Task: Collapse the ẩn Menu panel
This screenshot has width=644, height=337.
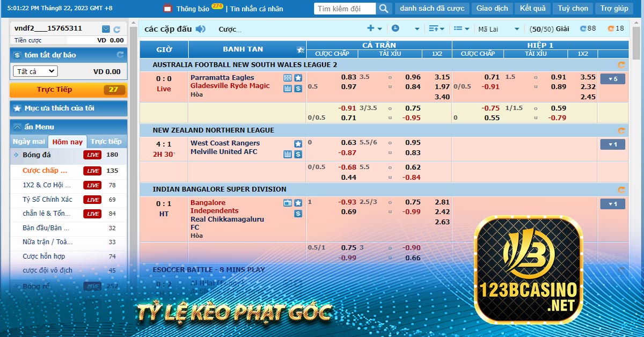Action: point(69,127)
